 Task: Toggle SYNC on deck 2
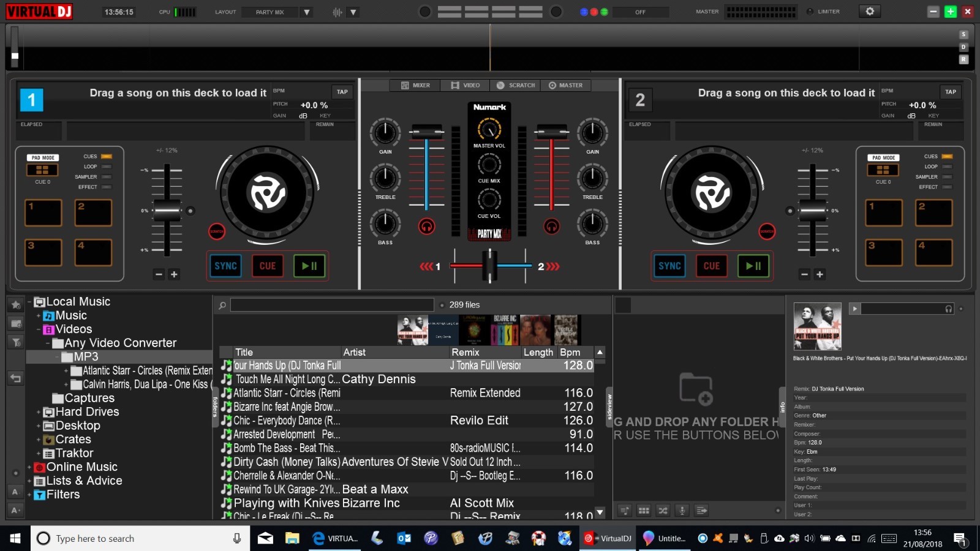(669, 266)
